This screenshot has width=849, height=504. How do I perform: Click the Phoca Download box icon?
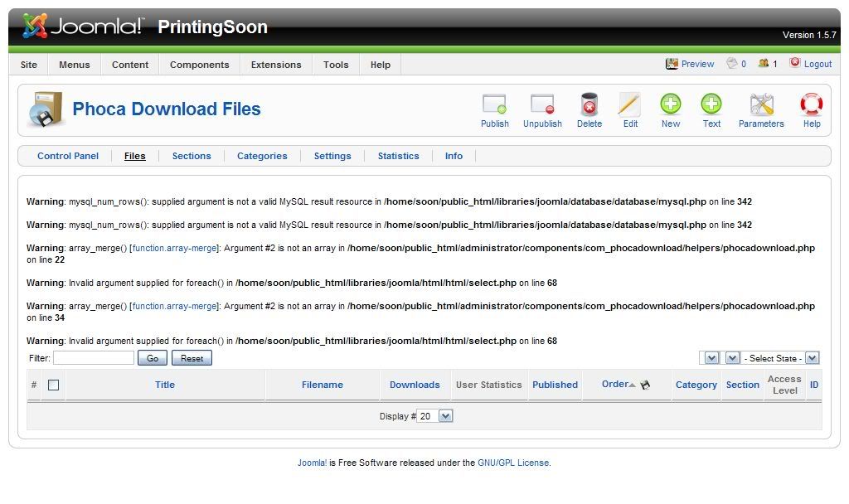(x=46, y=109)
